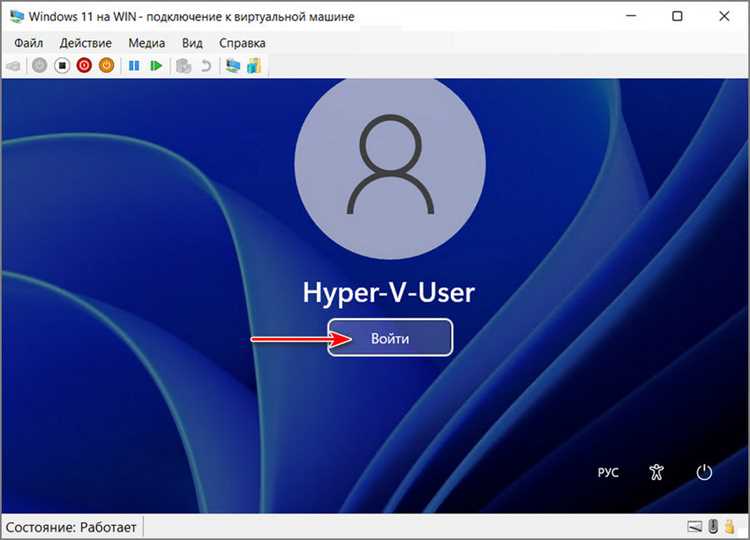
Task: Open the Файл menu
Action: point(28,43)
